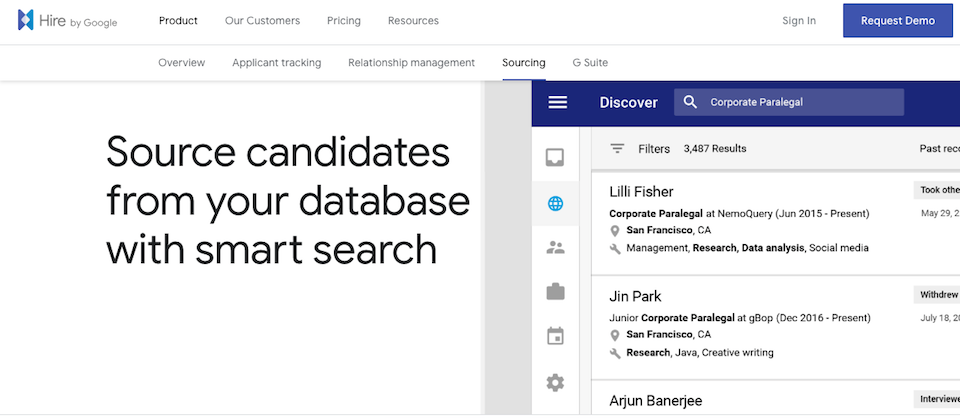This screenshot has width=960, height=420.
Task: Click Jin Park's San Francisco, CA location
Action: (669, 335)
